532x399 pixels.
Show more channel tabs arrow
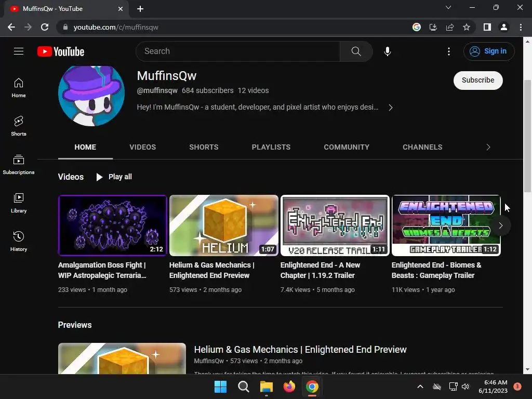(x=488, y=147)
